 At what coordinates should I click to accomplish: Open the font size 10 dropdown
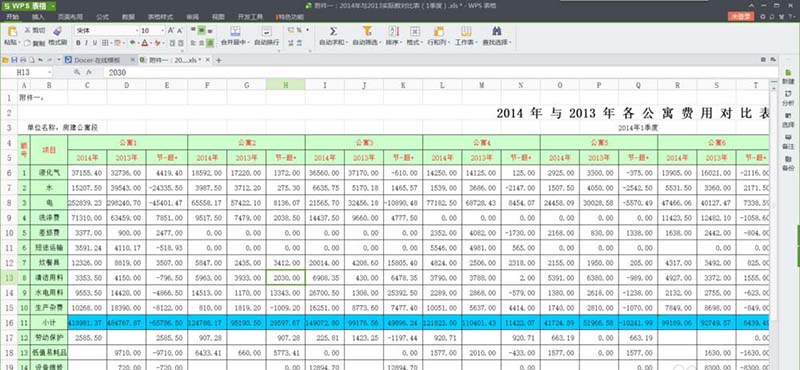click(163, 31)
